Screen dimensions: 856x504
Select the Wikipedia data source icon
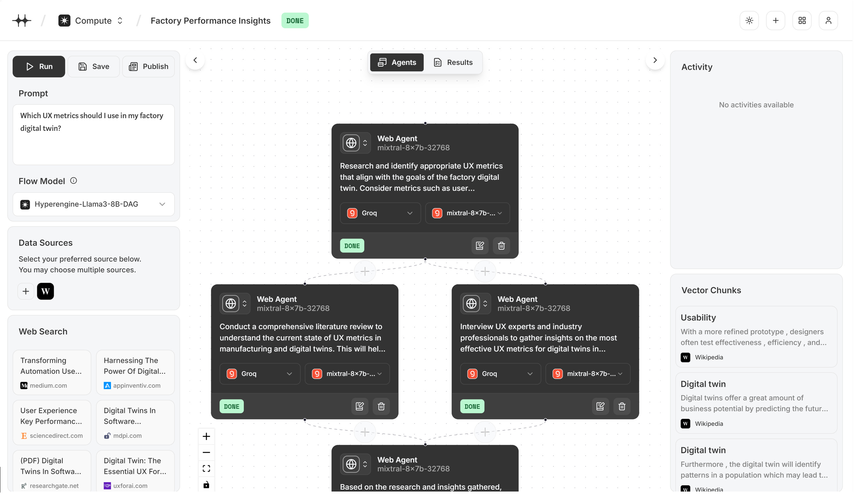pyautogui.click(x=45, y=292)
